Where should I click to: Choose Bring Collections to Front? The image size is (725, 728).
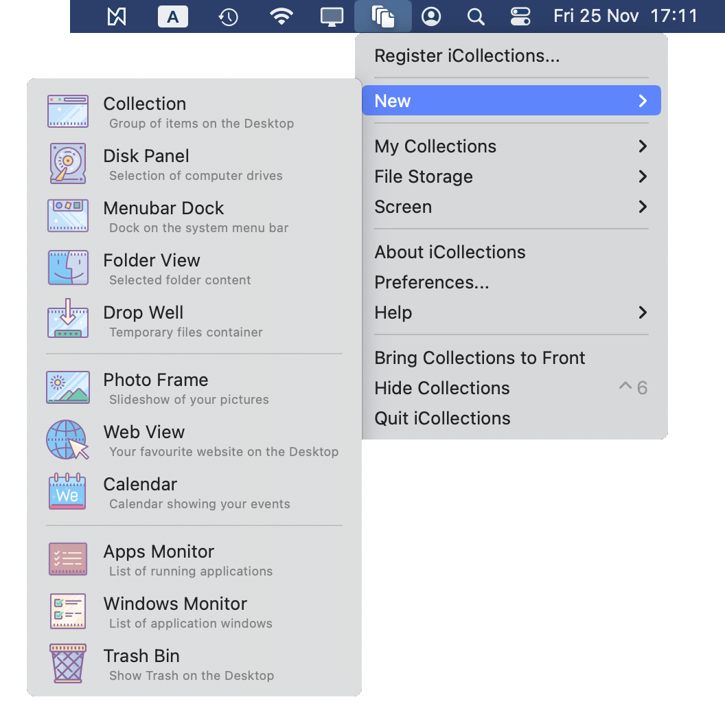point(511,358)
